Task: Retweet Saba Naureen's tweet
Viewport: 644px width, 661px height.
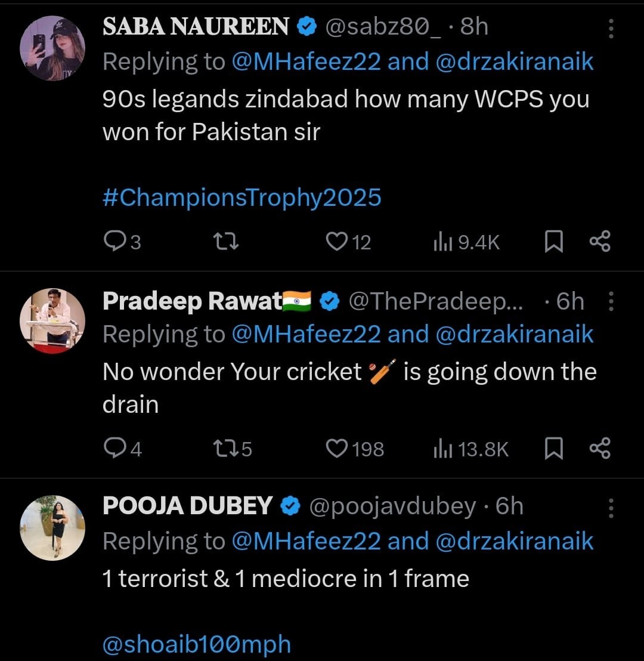Action: 226,241
